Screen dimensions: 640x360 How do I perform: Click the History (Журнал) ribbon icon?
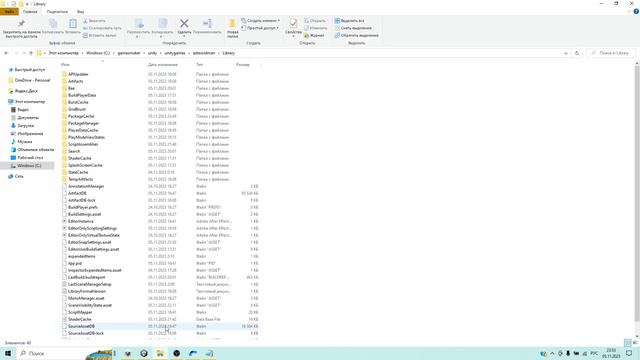point(314,35)
